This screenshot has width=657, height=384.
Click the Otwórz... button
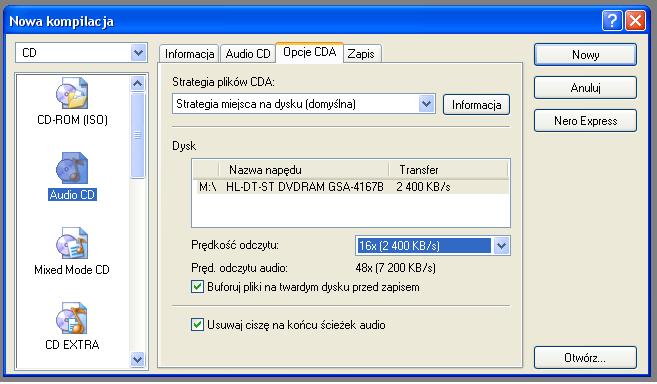coord(585,358)
